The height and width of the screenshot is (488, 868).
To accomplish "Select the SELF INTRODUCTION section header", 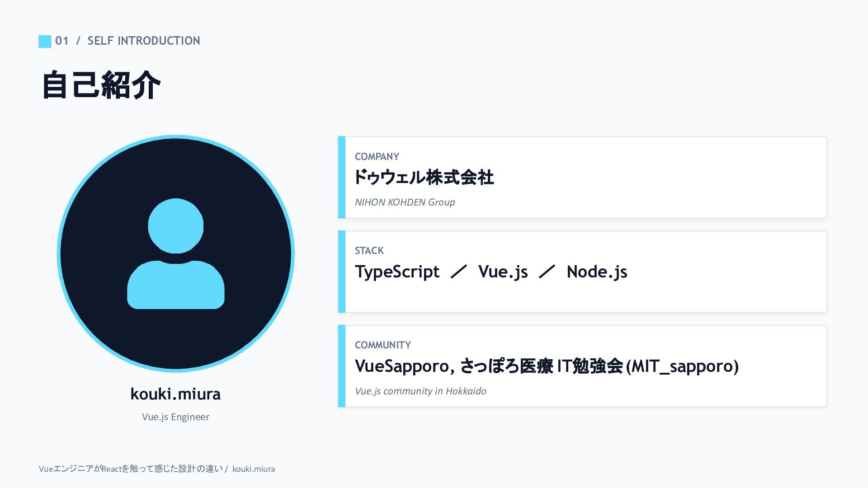I will (143, 41).
